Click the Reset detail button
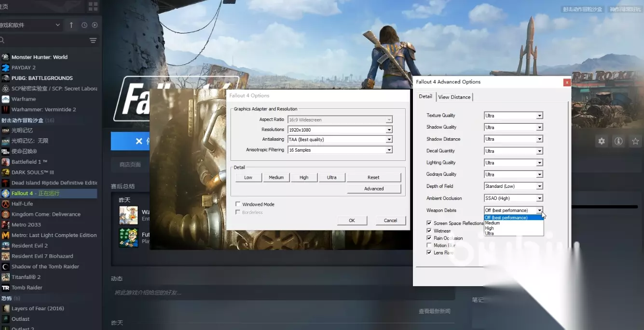This screenshot has width=644, height=330. (373, 177)
